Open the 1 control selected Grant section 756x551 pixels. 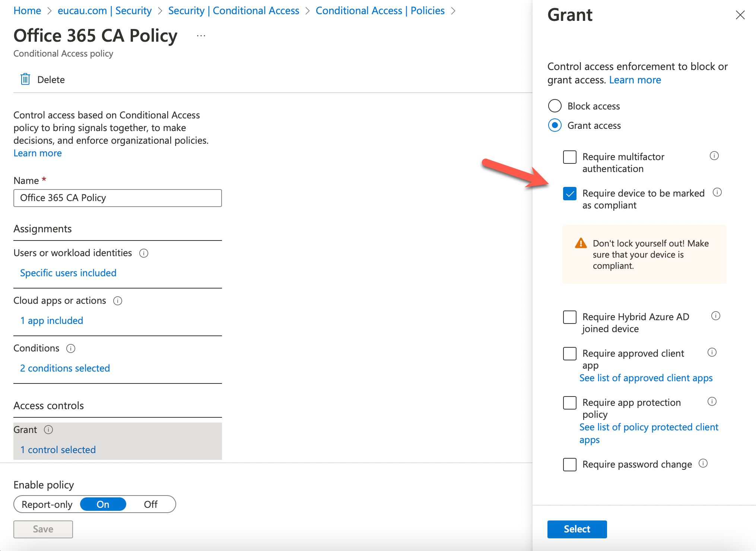[x=58, y=450]
